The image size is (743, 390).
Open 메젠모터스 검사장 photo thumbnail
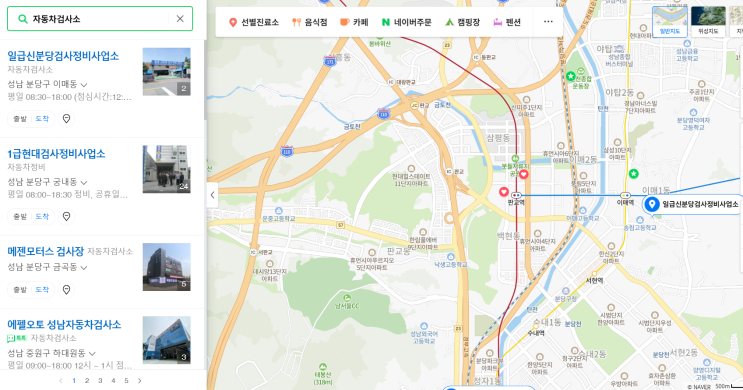click(x=167, y=267)
